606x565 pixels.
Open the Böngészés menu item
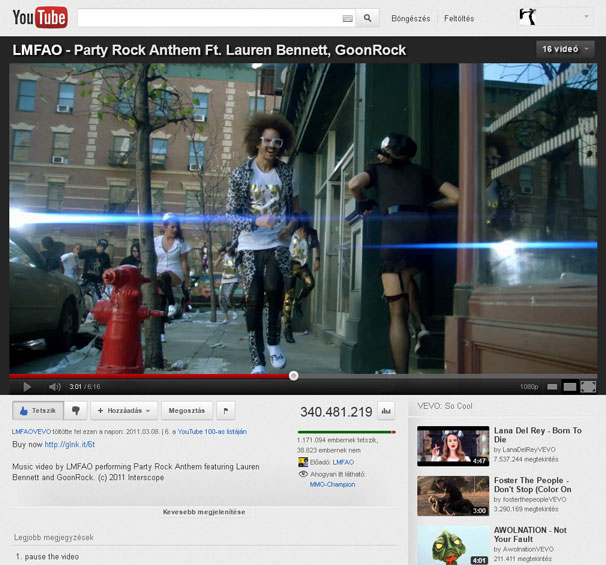[410, 19]
